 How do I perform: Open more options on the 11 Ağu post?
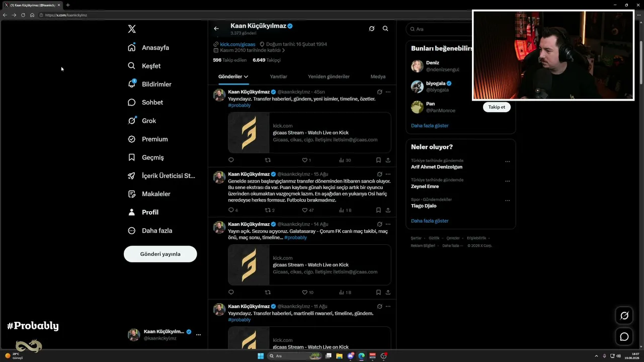[388, 306]
